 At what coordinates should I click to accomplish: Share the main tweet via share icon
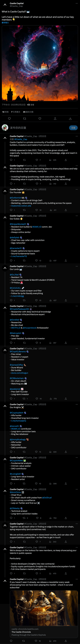tap(55, 118)
